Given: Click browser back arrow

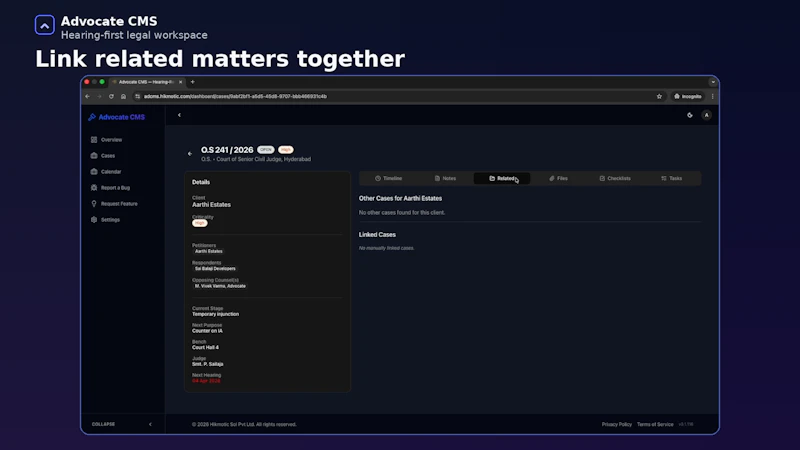Looking at the screenshot, I should tap(88, 96).
